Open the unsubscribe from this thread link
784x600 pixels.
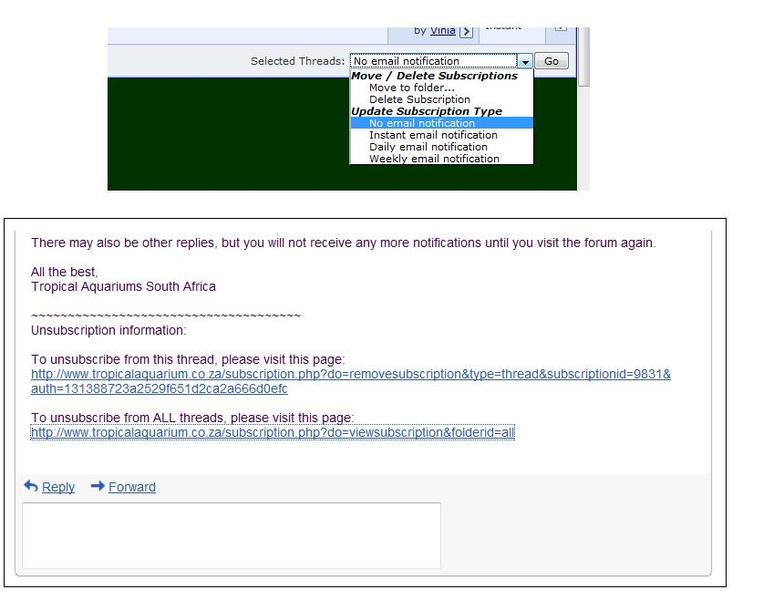tap(350, 382)
